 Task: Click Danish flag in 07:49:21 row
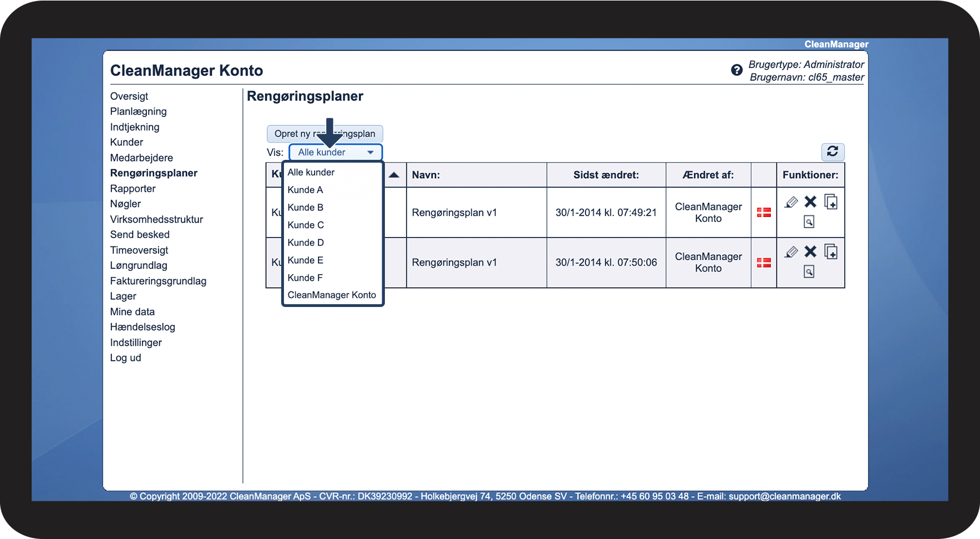point(764,212)
